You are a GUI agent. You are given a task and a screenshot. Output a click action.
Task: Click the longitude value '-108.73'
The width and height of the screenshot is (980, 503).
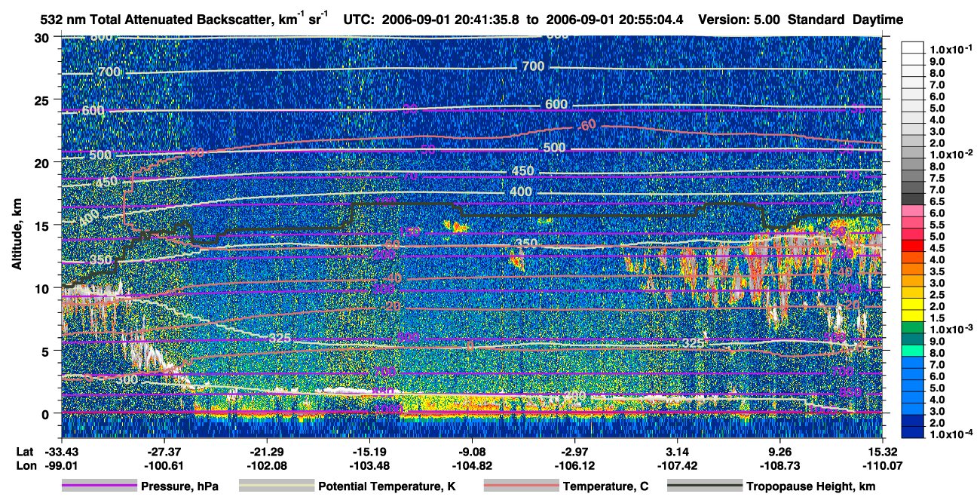click(780, 465)
